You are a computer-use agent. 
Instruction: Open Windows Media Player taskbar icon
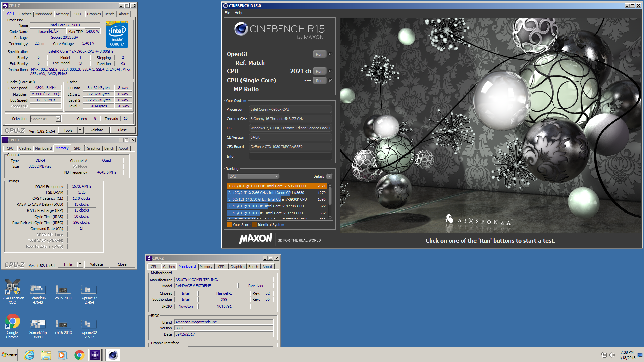pyautogui.click(x=62, y=355)
